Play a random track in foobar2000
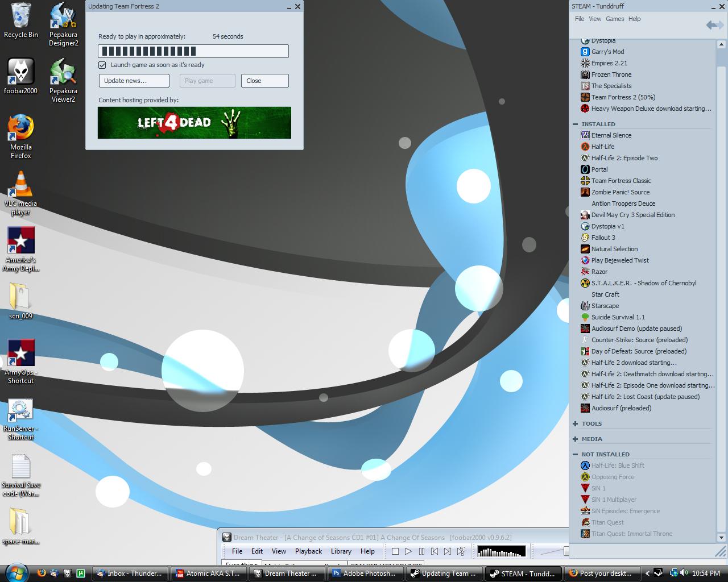The width and height of the screenshot is (728, 582). (x=461, y=551)
